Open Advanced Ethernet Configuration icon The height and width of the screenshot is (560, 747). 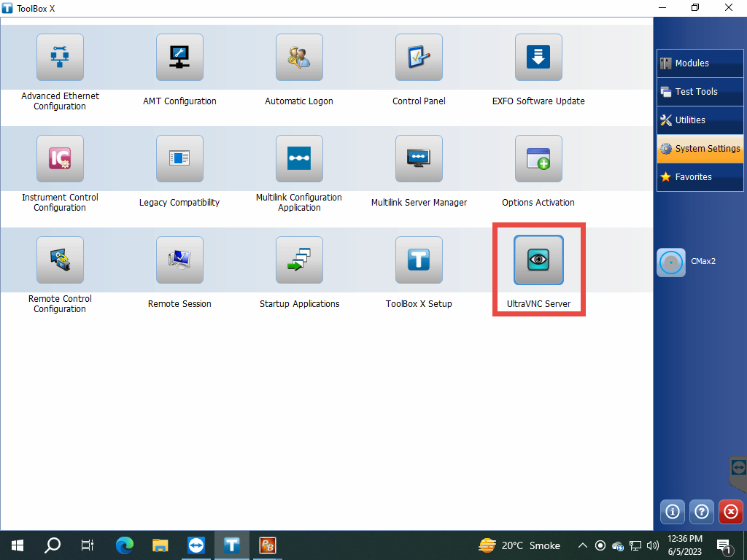pos(60,57)
